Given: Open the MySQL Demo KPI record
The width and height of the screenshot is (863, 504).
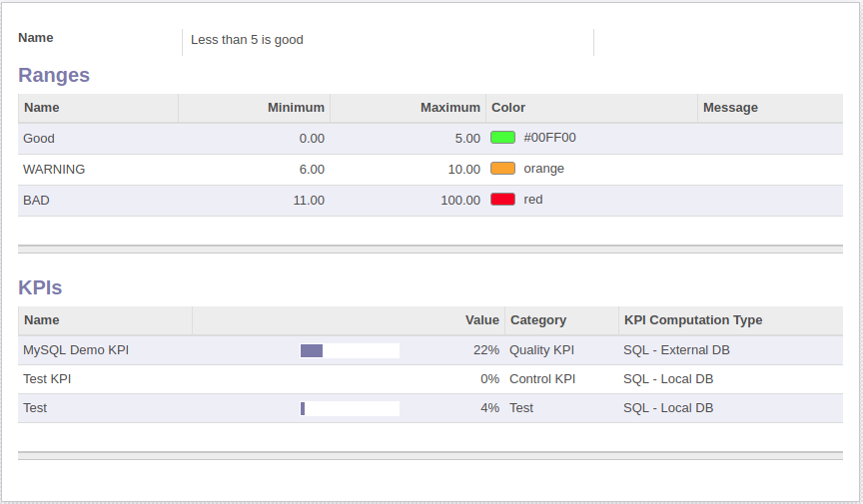Looking at the screenshot, I should click(x=76, y=350).
